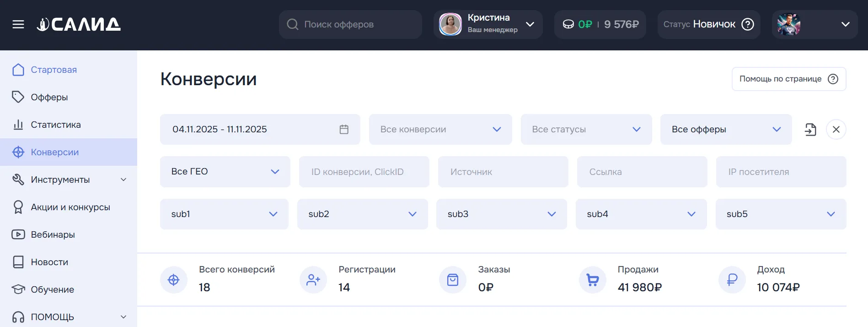Click the Обучение graduation cap icon

[18, 289]
